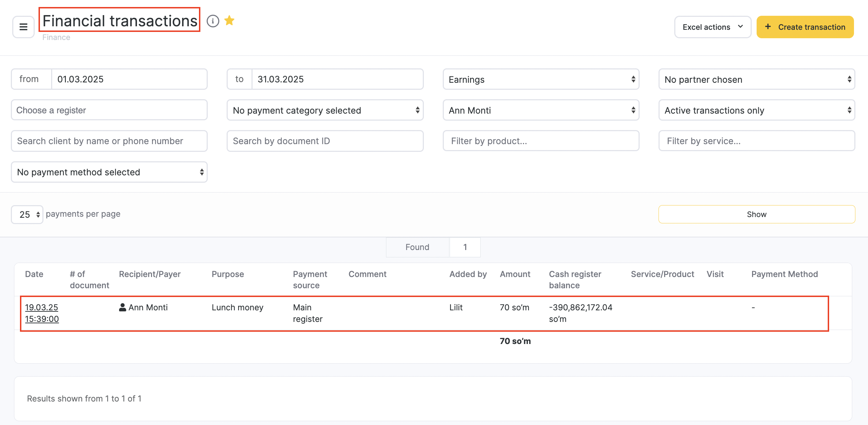
Task: Open the hamburger menu icon
Action: tap(23, 27)
